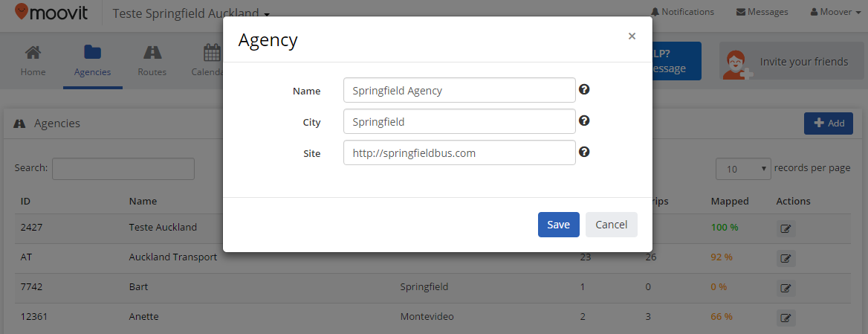The height and width of the screenshot is (334, 868).
Task: Click the Site URL input field
Action: (459, 152)
